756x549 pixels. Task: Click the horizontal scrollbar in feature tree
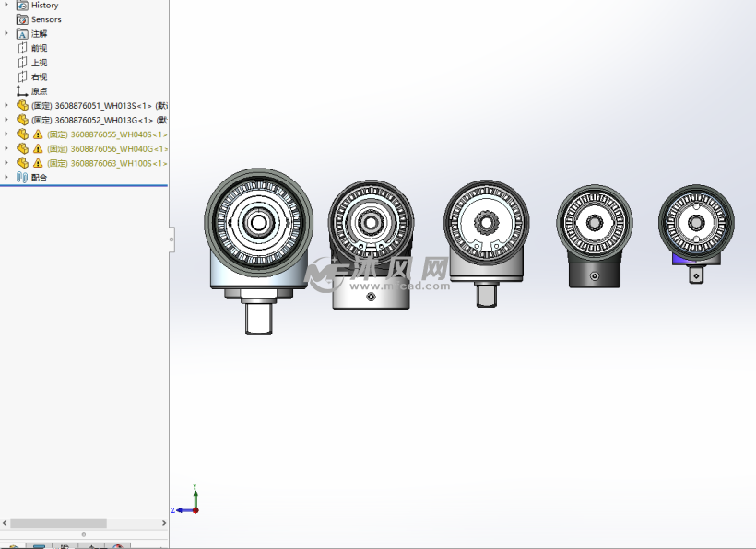57,523
